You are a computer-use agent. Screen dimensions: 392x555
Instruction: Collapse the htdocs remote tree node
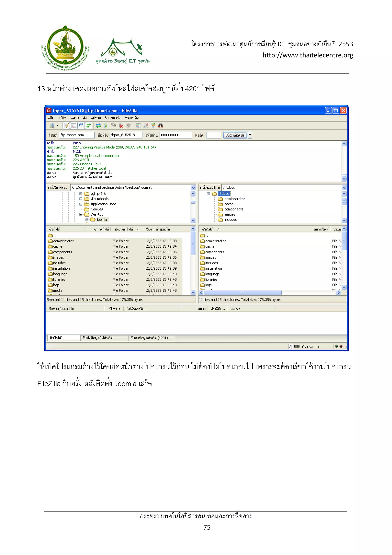pyautogui.click(x=208, y=194)
